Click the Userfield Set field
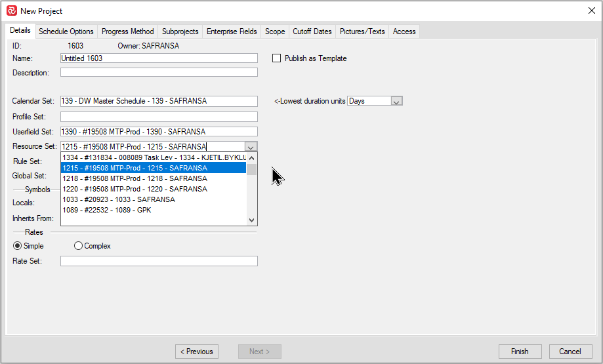 tap(159, 131)
